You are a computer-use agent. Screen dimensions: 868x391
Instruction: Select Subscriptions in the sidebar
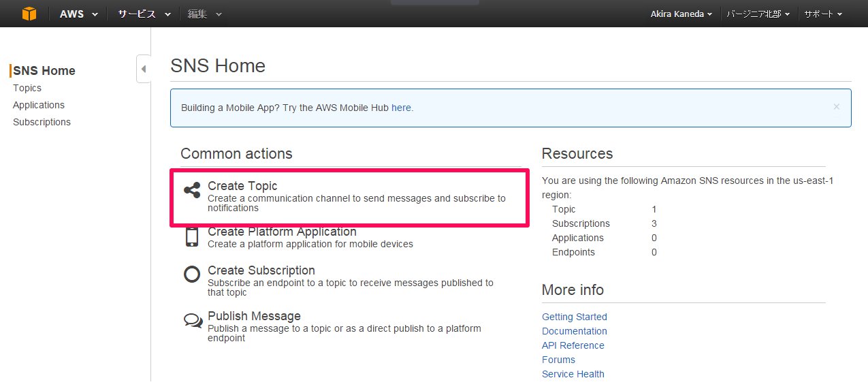[x=42, y=122]
